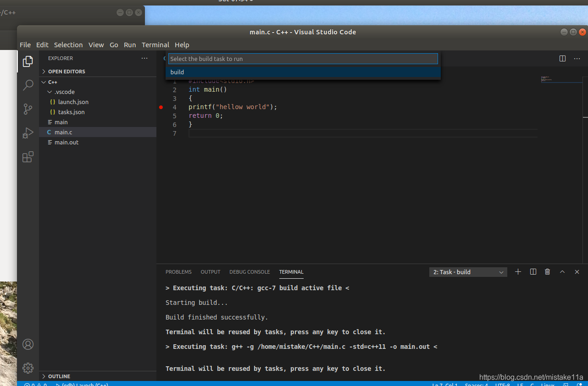Place cursor on line 7 in editor
Viewport: 588px width, 386px height.
[362, 133]
